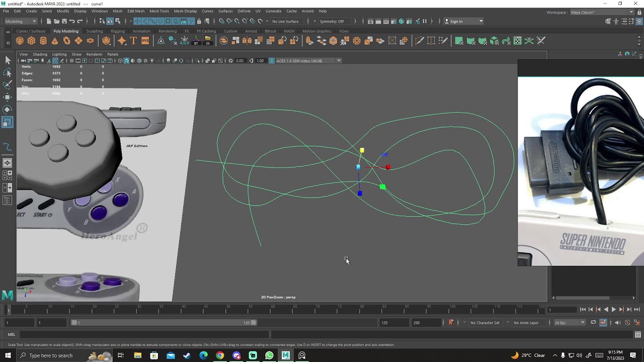644x362 pixels.
Task: Create a polygon cube from the shelf
Action: 31,41
